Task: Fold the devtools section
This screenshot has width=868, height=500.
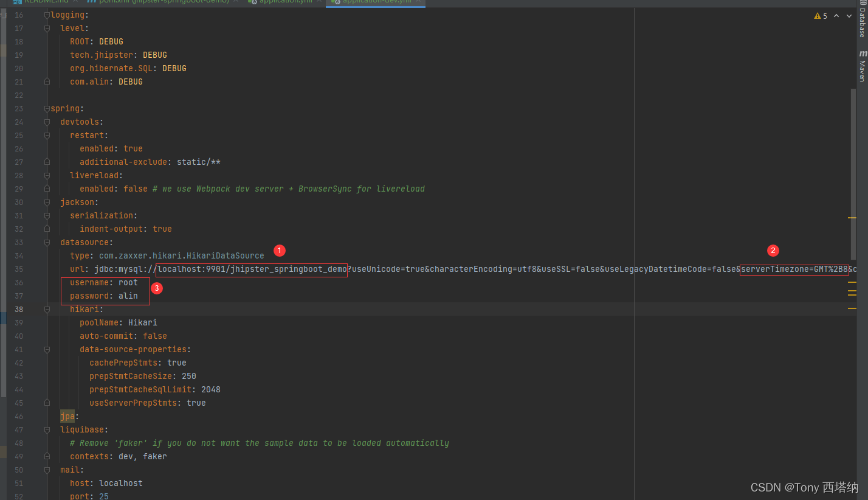Action: click(47, 122)
